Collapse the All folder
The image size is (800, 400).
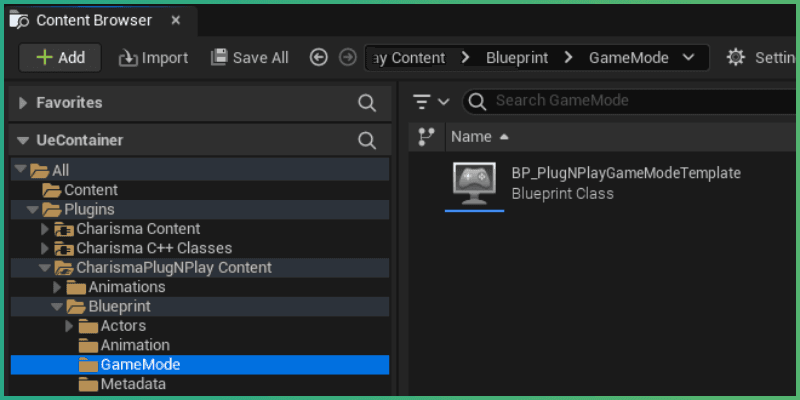tap(20, 169)
